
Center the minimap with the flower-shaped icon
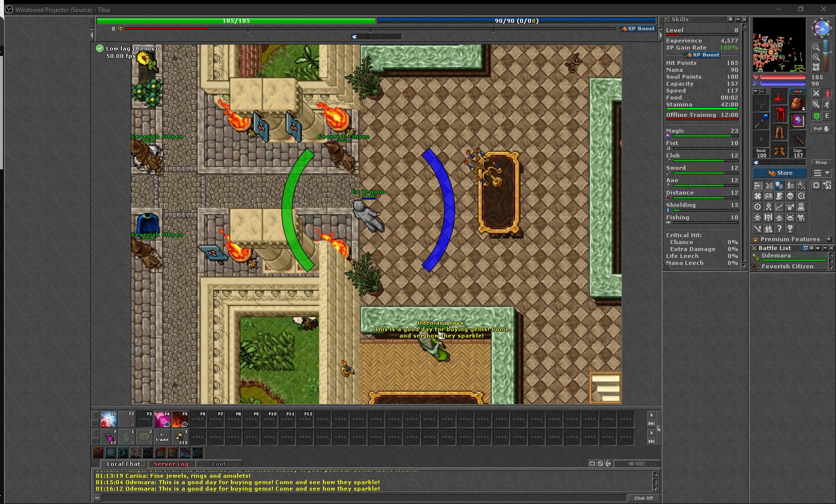[816, 67]
